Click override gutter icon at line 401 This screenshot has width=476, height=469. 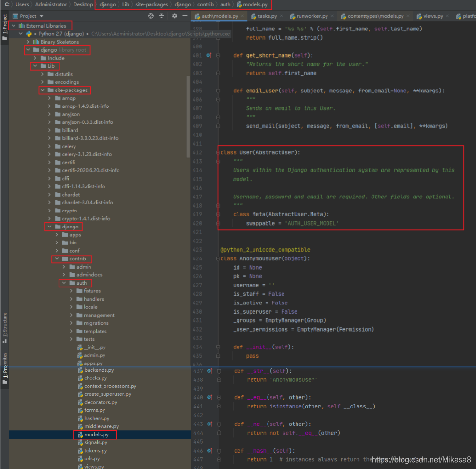point(209,55)
